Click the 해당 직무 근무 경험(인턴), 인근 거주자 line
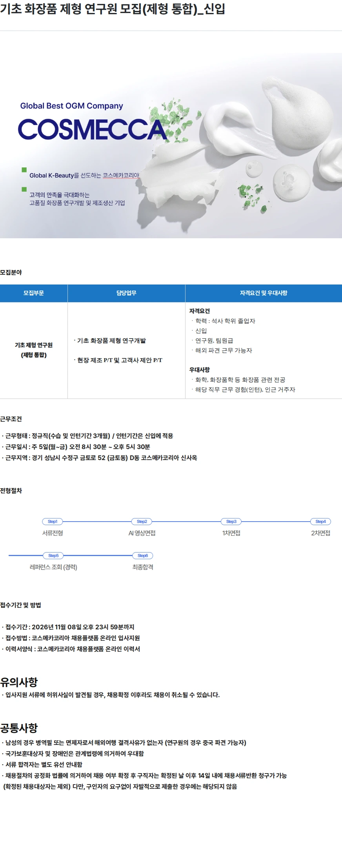The height and width of the screenshot is (868, 342). 244,390
